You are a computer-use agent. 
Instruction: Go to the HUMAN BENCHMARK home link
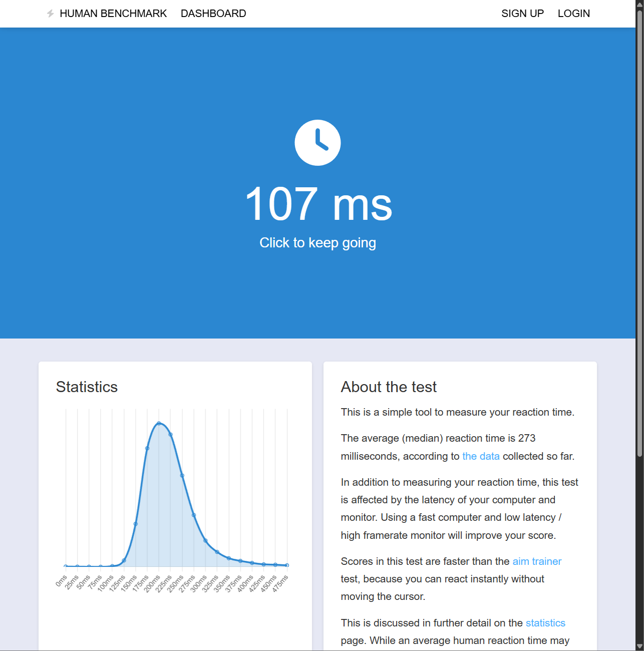(x=113, y=14)
